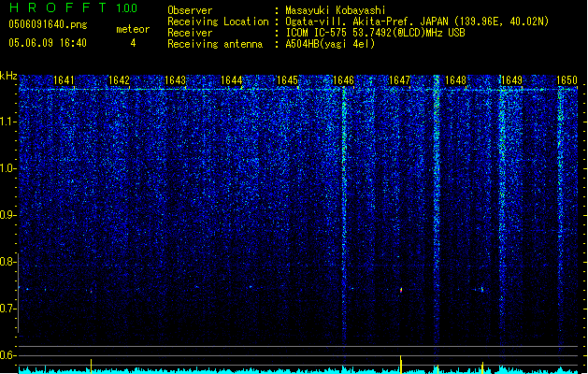Click the 0.8 frequency axis label
Viewport: 588px width, 374px height.
pyautogui.click(x=8, y=262)
